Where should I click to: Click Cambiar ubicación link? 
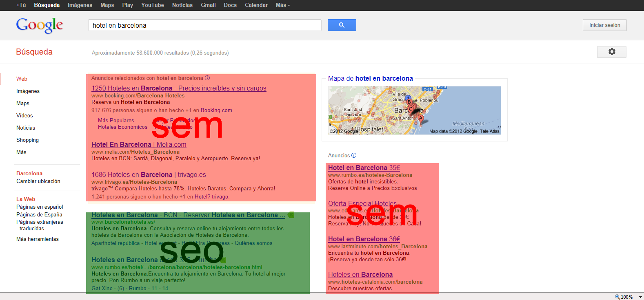pyautogui.click(x=38, y=181)
